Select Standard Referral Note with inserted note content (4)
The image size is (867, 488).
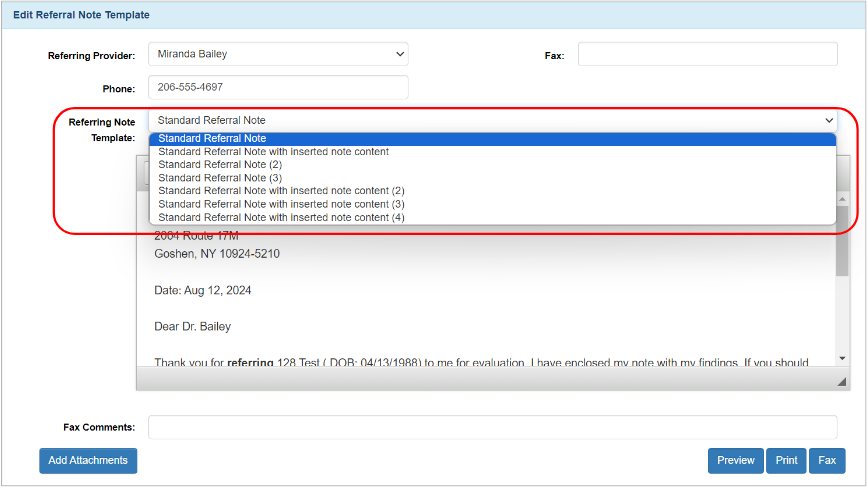click(281, 217)
